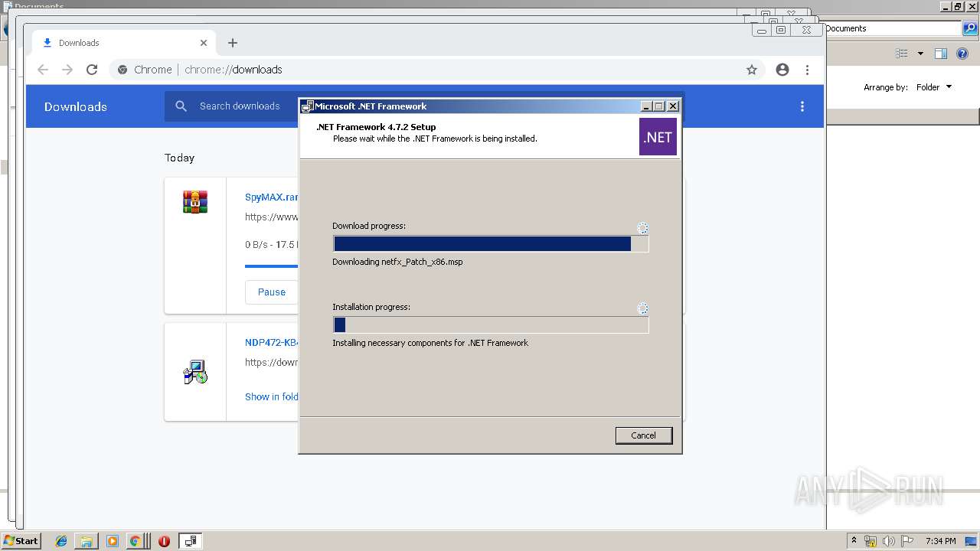The image size is (980, 551).
Task: Pause the SpyMAX.rar download
Action: (272, 292)
